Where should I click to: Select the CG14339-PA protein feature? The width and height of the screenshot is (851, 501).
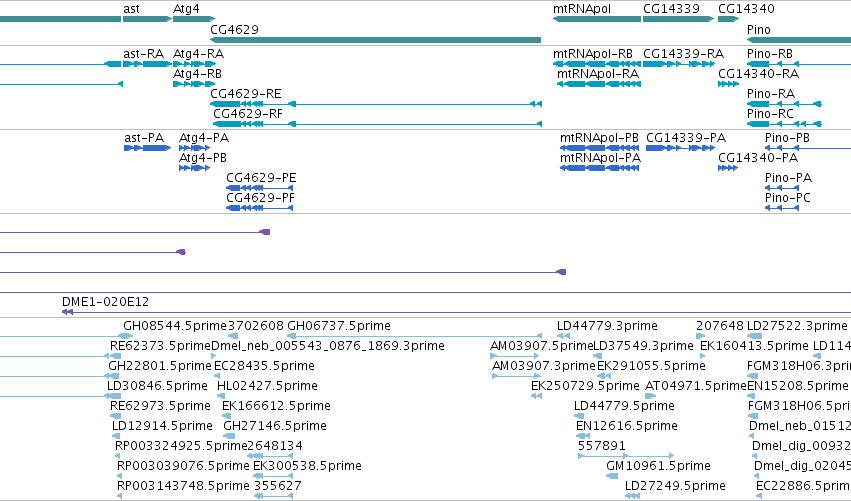click(x=680, y=148)
